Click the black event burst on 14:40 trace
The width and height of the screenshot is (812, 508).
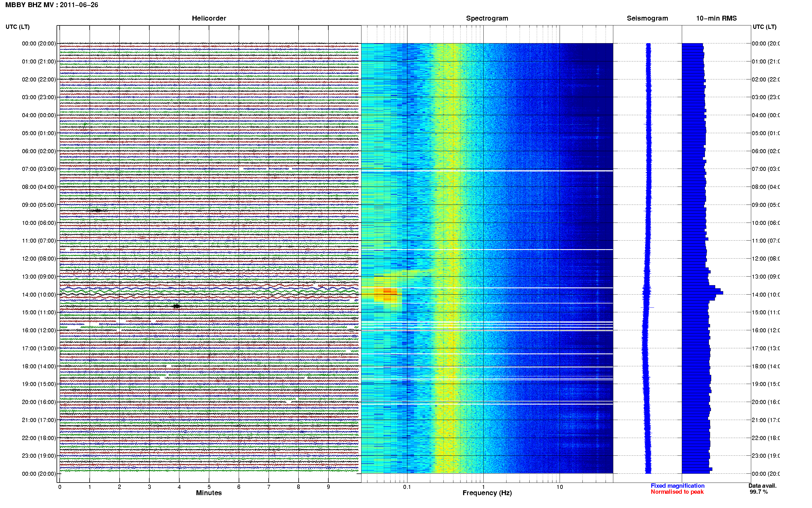click(x=176, y=306)
